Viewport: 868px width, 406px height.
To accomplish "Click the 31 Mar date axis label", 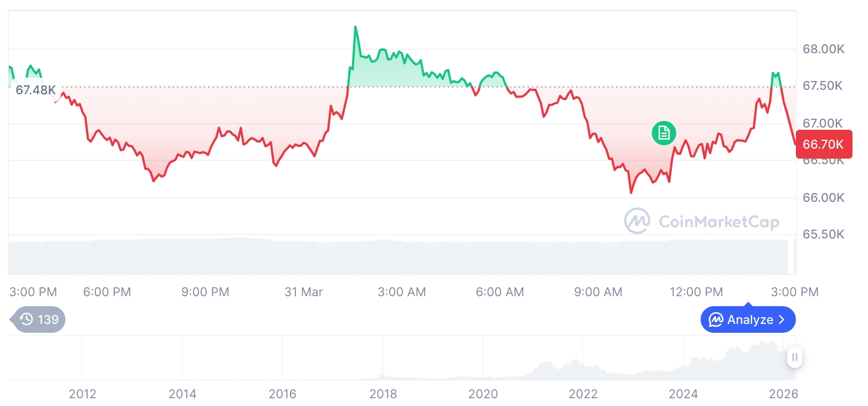I will pos(304,292).
